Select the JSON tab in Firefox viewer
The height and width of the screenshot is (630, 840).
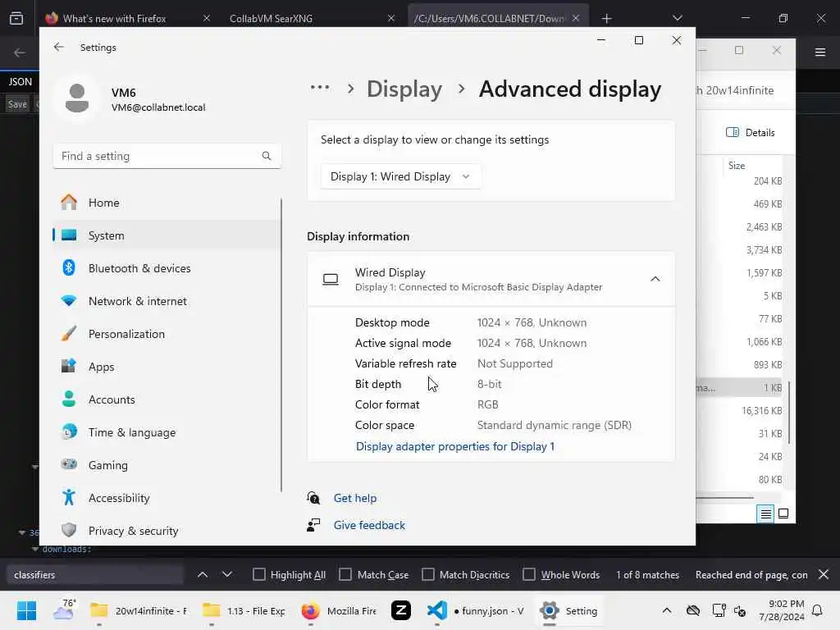pos(20,82)
